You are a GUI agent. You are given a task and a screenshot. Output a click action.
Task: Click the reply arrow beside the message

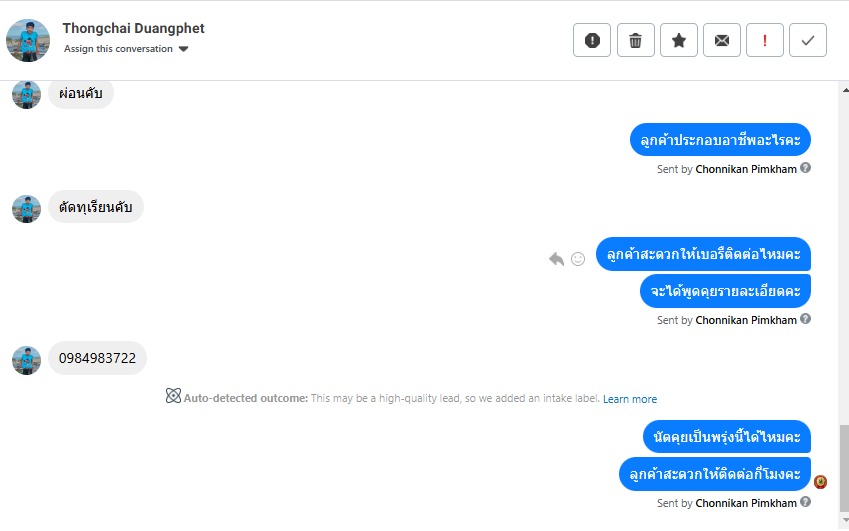click(557, 259)
